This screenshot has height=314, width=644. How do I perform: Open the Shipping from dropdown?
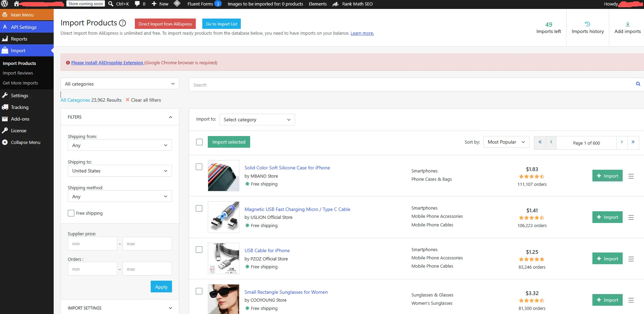point(120,145)
